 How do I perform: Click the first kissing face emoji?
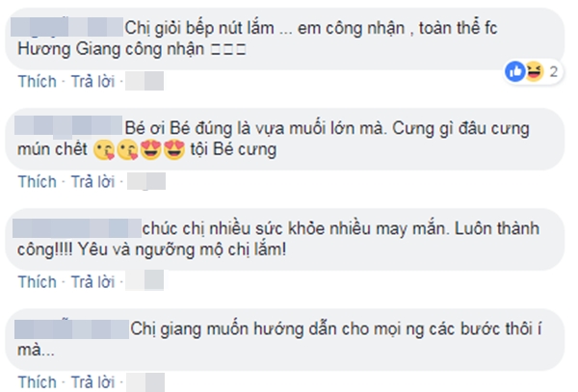pyautogui.click(x=104, y=150)
